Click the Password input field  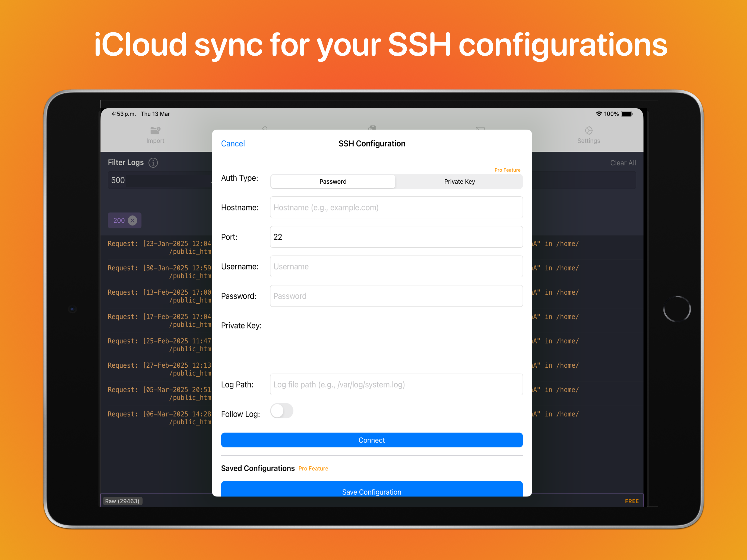pos(397,296)
